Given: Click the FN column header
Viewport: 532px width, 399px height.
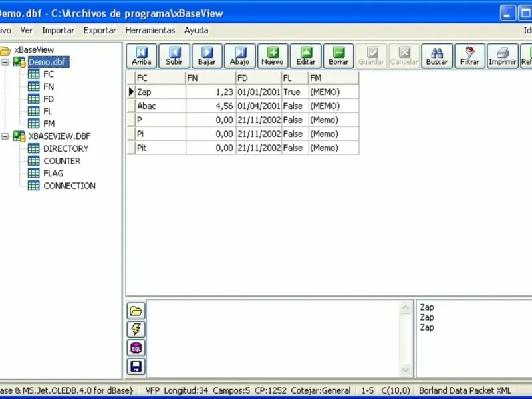Looking at the screenshot, I should point(210,78).
